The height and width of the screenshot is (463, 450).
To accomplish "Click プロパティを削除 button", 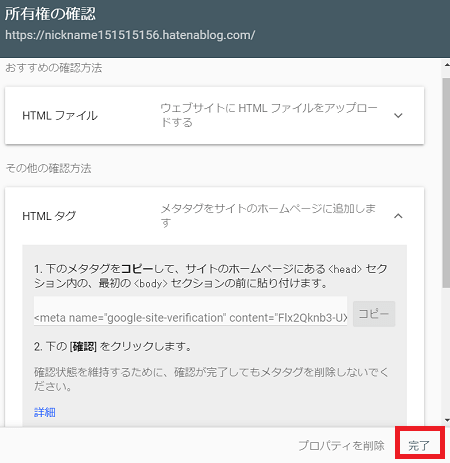I will (342, 445).
